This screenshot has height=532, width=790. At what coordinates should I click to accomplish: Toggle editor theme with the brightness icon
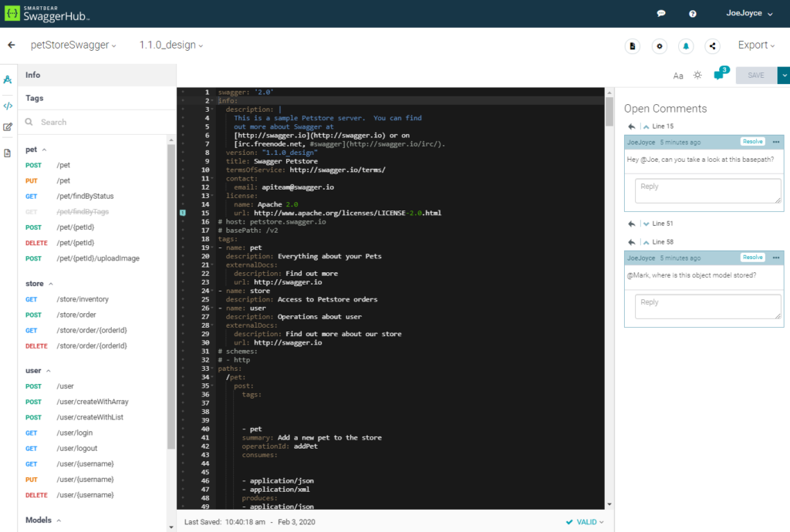(x=697, y=76)
